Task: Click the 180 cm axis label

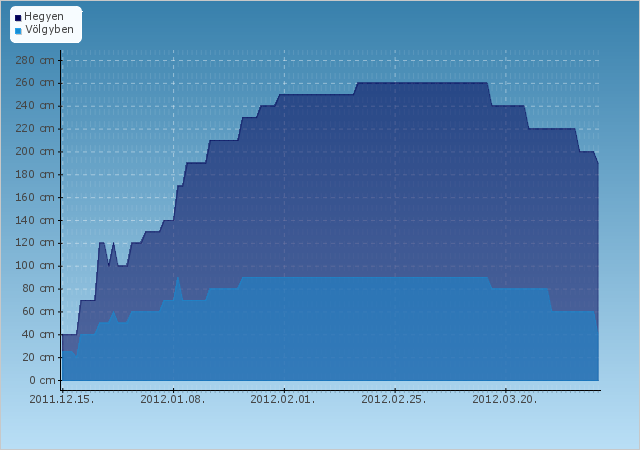Action: point(35,174)
